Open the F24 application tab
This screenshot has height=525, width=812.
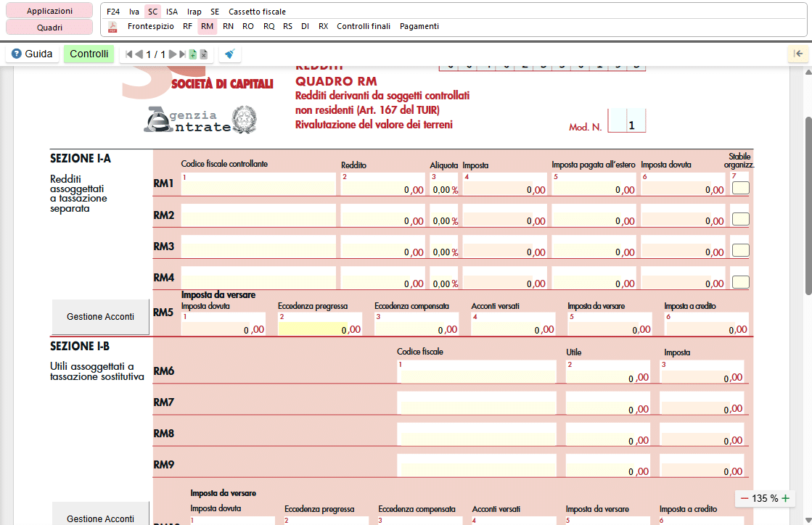tap(113, 12)
